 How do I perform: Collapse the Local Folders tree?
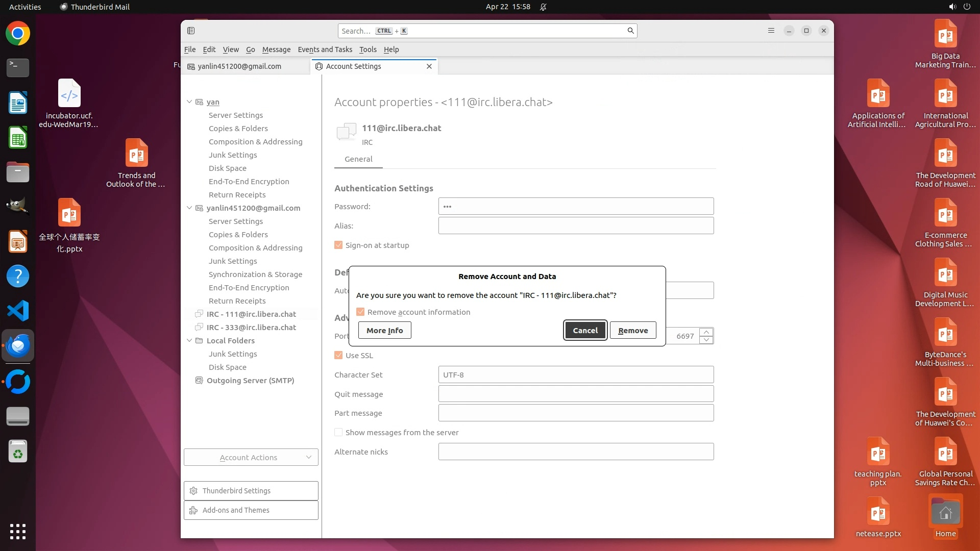(189, 341)
